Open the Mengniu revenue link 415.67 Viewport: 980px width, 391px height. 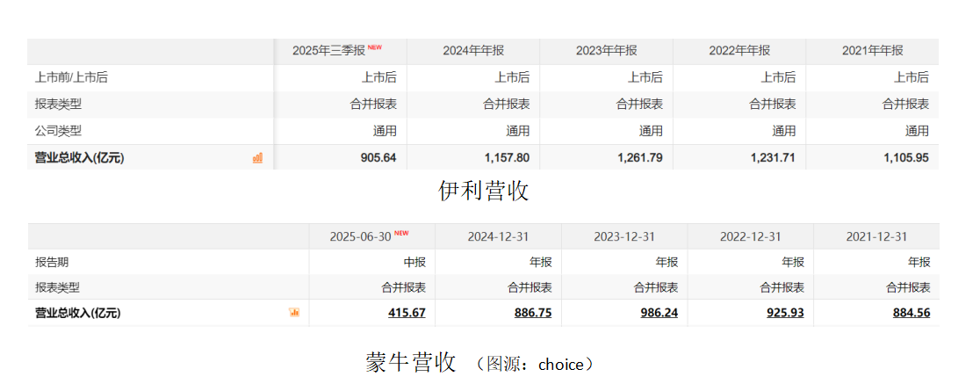(x=407, y=313)
